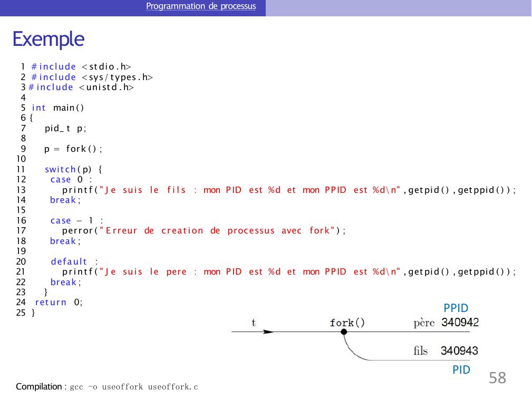Click the père PID number 340942
Viewport: 532px width, 399px height.
pos(460,323)
